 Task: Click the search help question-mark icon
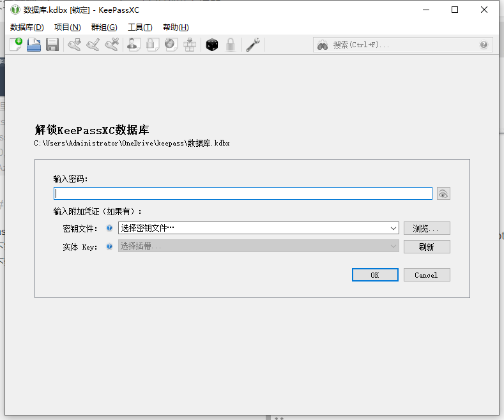coord(484,45)
